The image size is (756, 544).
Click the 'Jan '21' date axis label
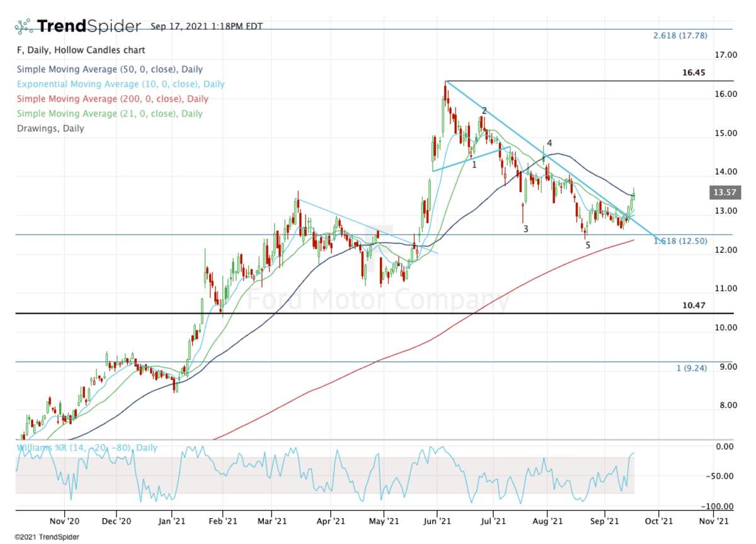pyautogui.click(x=172, y=522)
